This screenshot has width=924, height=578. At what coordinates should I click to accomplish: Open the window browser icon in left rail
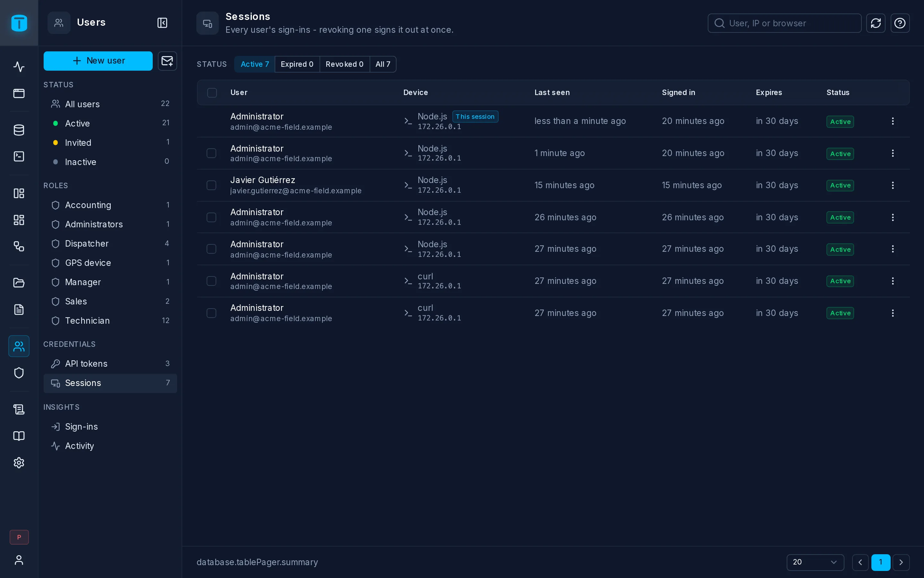coord(19,93)
